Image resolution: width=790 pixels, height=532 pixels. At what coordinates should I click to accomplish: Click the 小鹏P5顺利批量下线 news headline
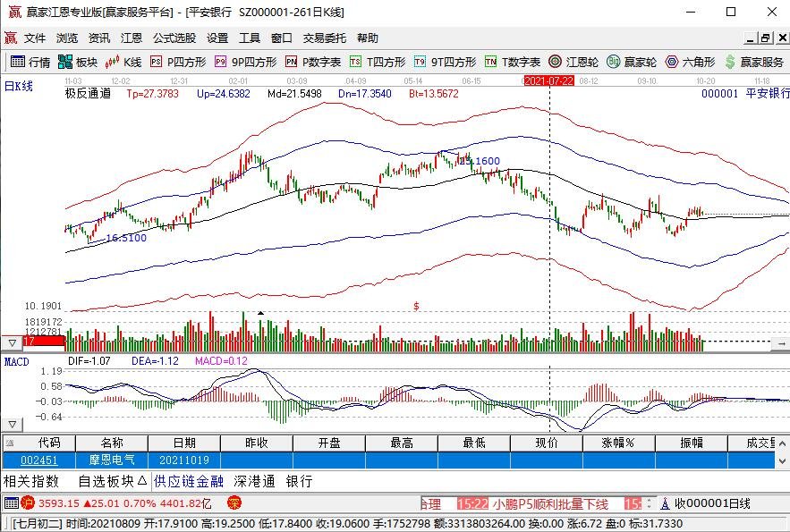[550, 503]
